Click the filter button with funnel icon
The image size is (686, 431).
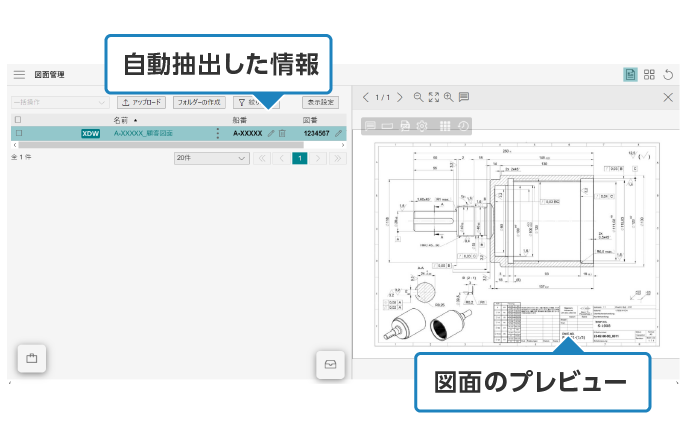pos(256,102)
